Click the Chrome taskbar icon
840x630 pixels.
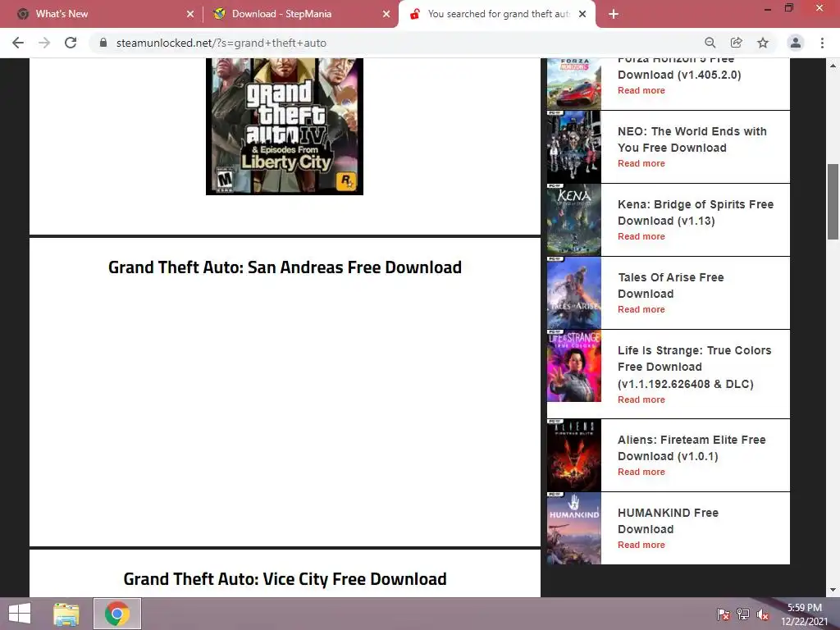(x=117, y=614)
